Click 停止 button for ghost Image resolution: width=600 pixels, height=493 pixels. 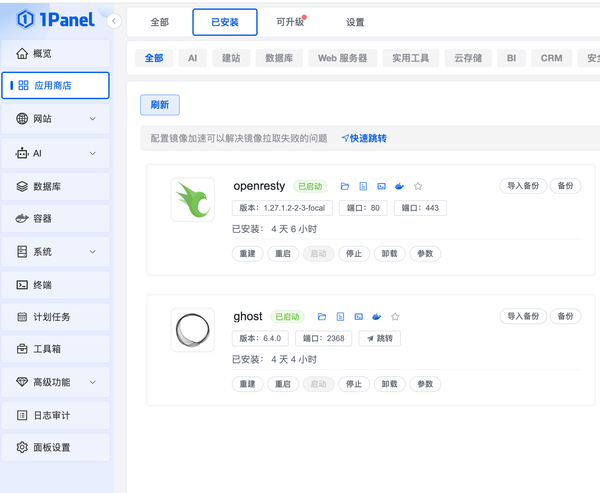pyautogui.click(x=353, y=384)
